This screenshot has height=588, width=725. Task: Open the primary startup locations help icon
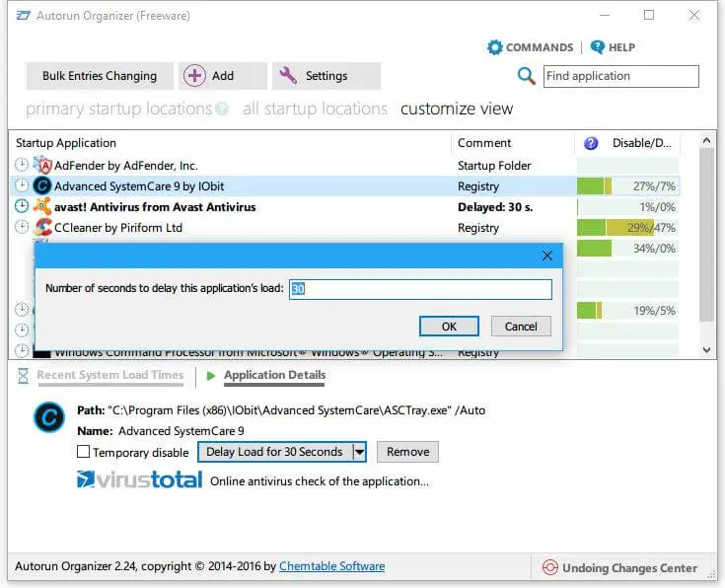coord(222,109)
